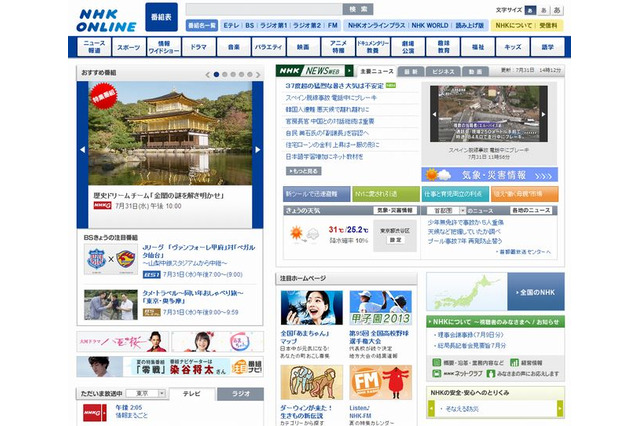Viewport: 640px width, 426px height.
Task: Click the orange feature news button
Action: [524, 194]
